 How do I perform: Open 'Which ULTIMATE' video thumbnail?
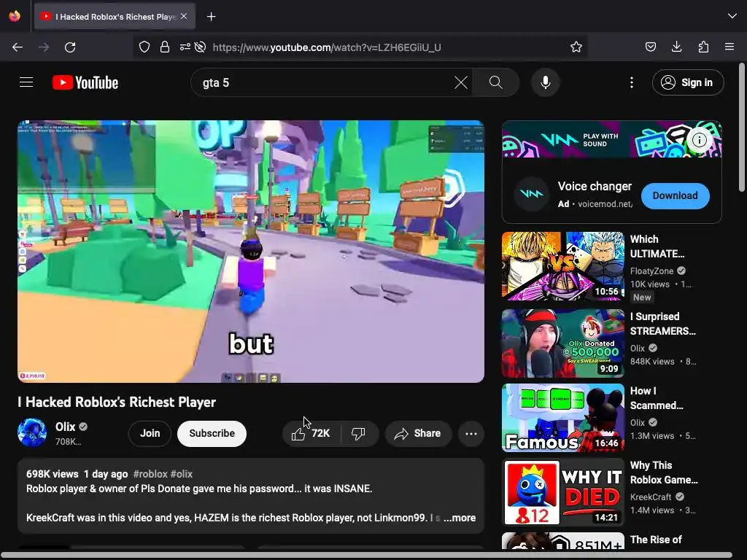[563, 266]
